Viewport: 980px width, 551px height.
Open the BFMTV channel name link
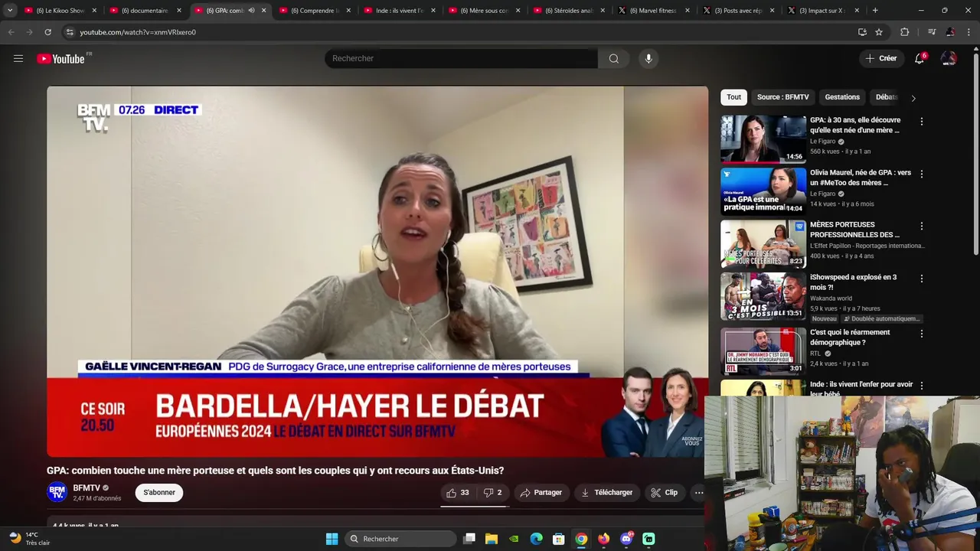click(87, 488)
